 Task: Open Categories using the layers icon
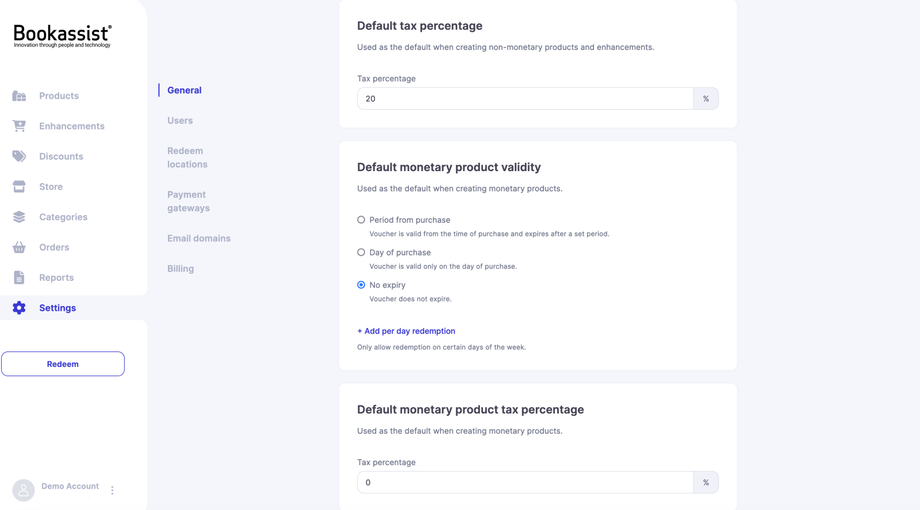point(19,217)
